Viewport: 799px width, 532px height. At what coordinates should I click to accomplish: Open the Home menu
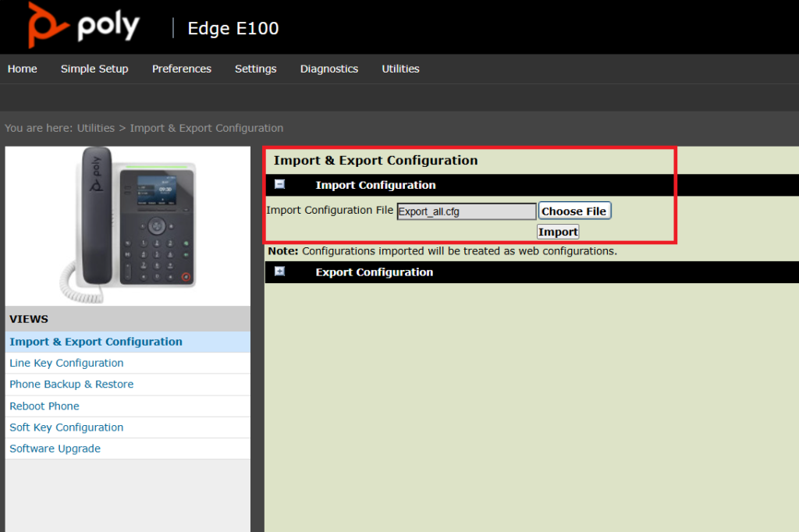click(x=23, y=69)
